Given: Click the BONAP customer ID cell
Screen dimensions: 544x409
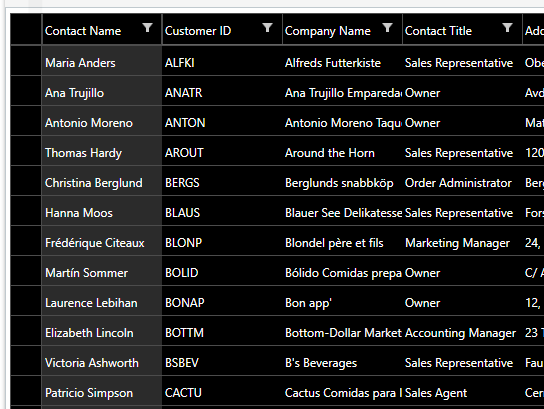Looking at the screenshot, I should (x=222, y=301).
